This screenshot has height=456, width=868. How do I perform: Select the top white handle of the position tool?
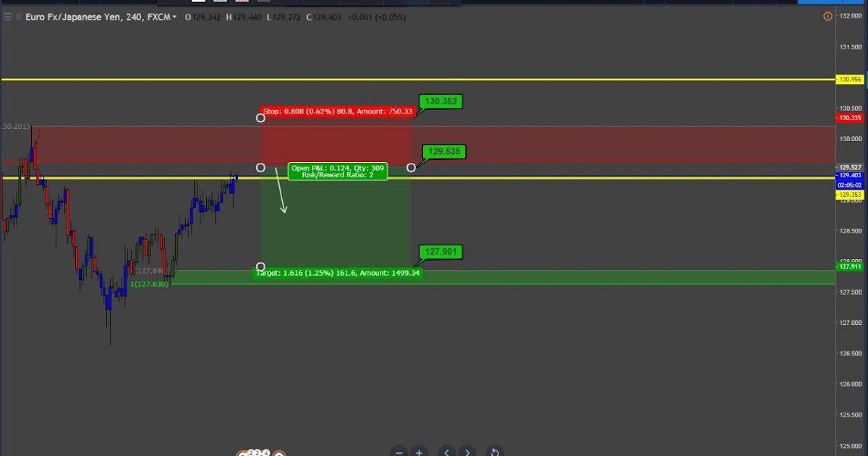pos(260,117)
